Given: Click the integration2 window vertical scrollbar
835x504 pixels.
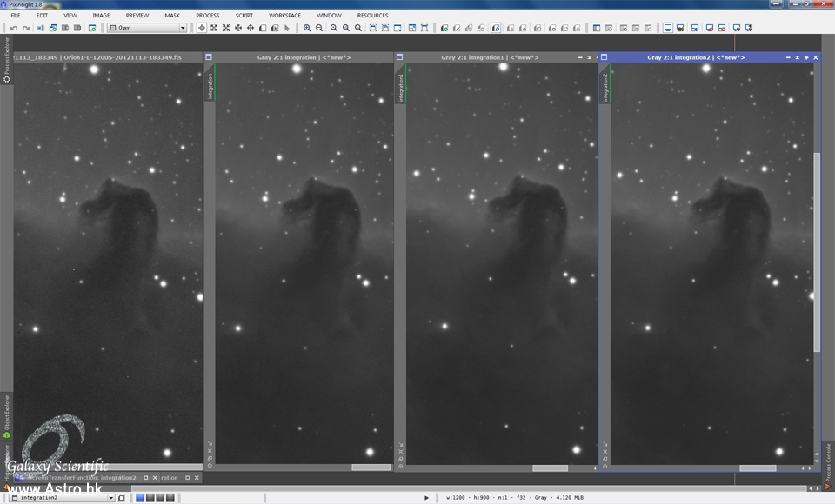Looking at the screenshot, I should tap(817, 252).
